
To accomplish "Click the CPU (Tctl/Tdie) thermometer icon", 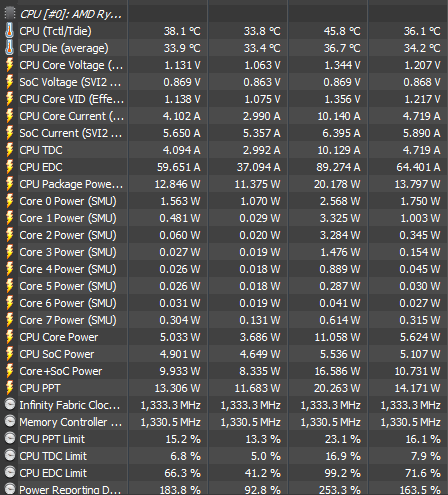I will coord(10,31).
